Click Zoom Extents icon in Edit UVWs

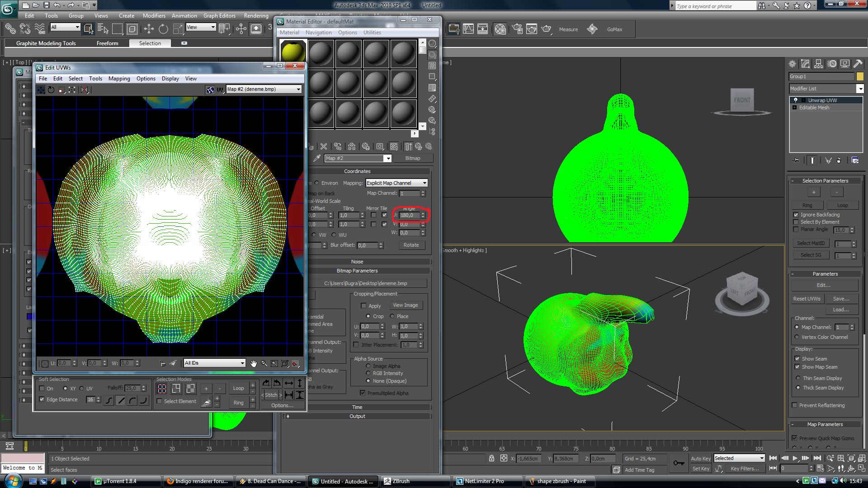point(285,363)
